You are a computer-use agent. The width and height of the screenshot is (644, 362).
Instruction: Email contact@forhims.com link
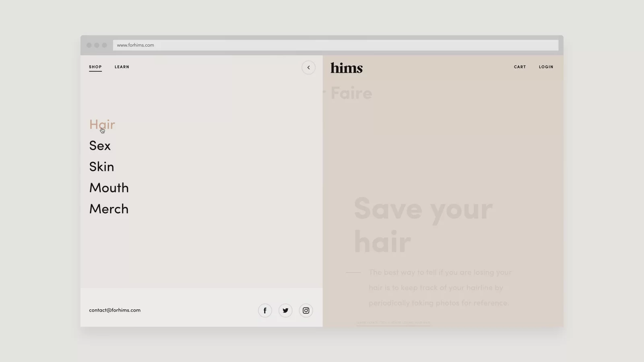coord(115,310)
